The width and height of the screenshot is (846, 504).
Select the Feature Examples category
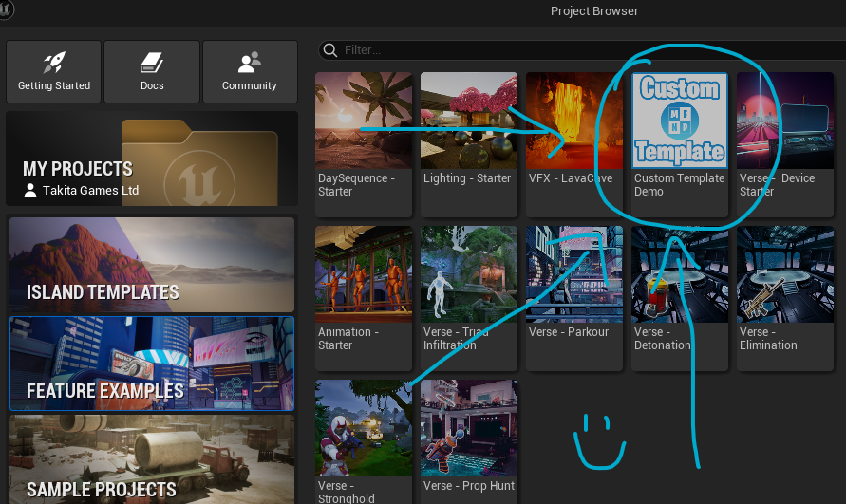(152, 364)
